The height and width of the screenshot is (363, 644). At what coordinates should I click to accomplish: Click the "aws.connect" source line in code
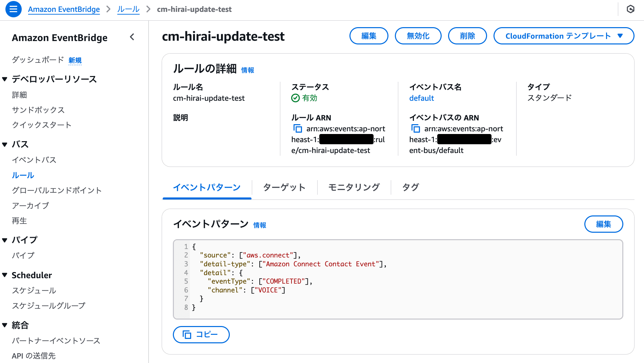pos(250,255)
